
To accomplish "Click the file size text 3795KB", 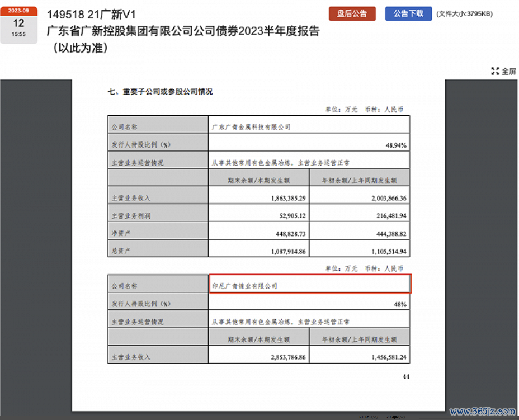I will 465,14.
